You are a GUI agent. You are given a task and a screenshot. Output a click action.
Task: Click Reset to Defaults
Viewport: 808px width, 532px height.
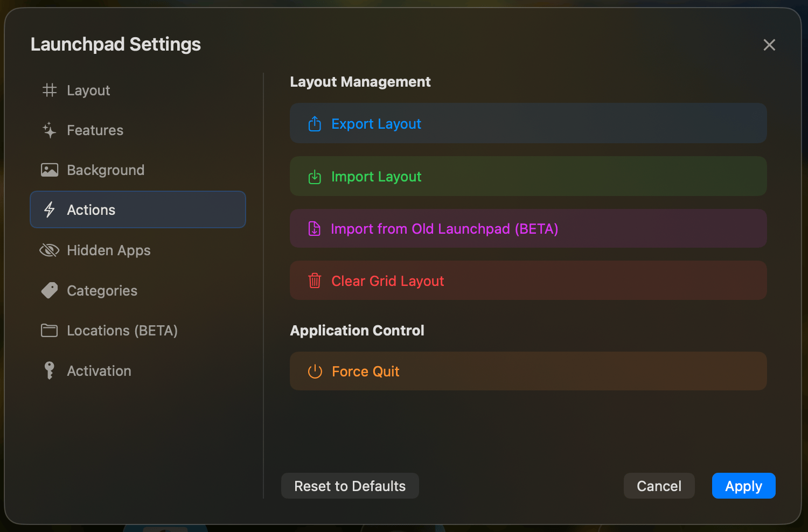point(350,486)
